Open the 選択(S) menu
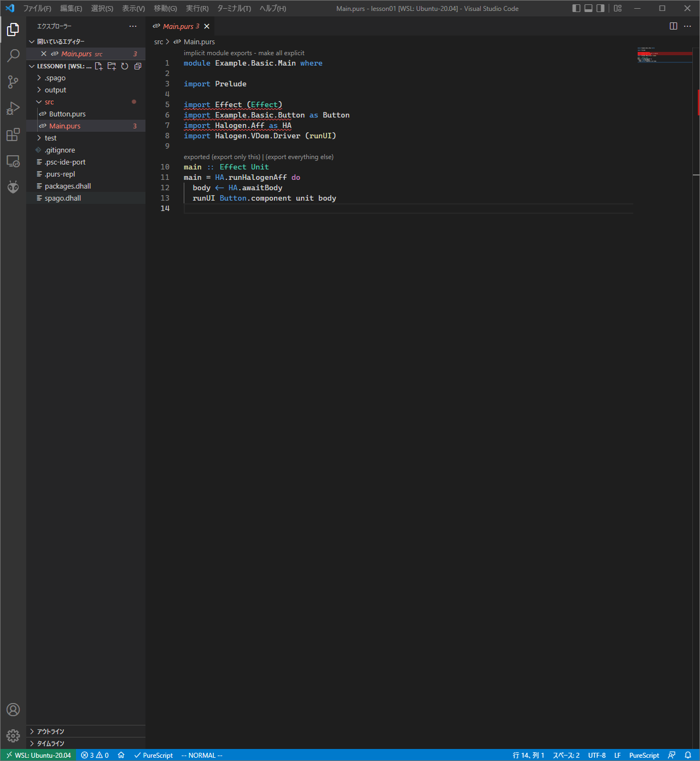 pyautogui.click(x=102, y=8)
